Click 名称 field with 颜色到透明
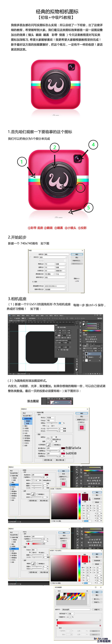Viewport: 112px width, 644px height. 76,609
